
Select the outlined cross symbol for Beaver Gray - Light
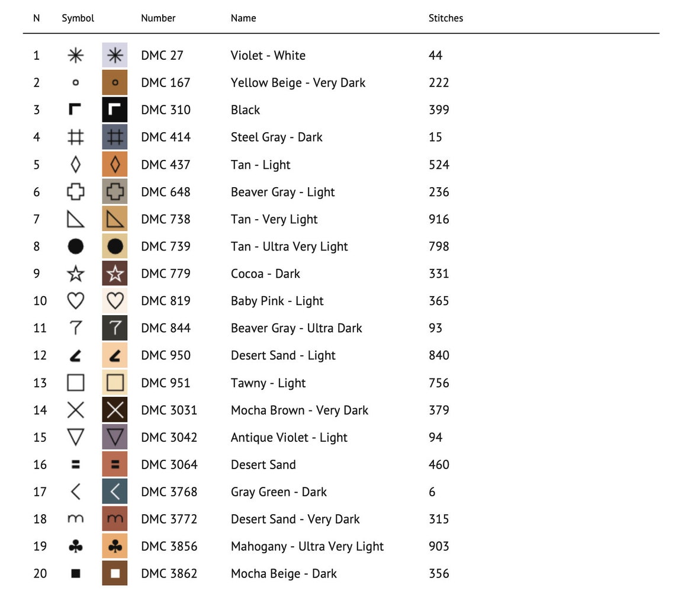click(x=75, y=192)
